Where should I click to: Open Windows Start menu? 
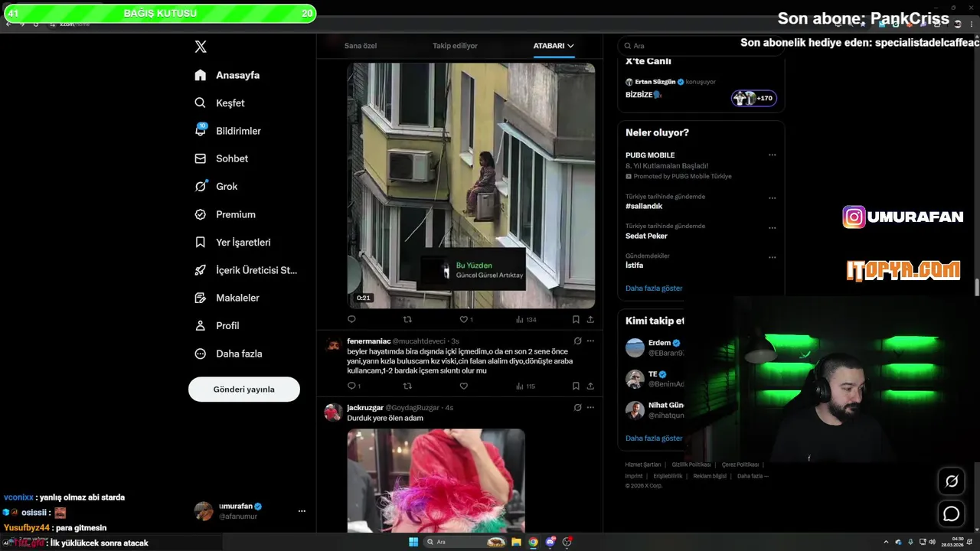click(x=413, y=542)
